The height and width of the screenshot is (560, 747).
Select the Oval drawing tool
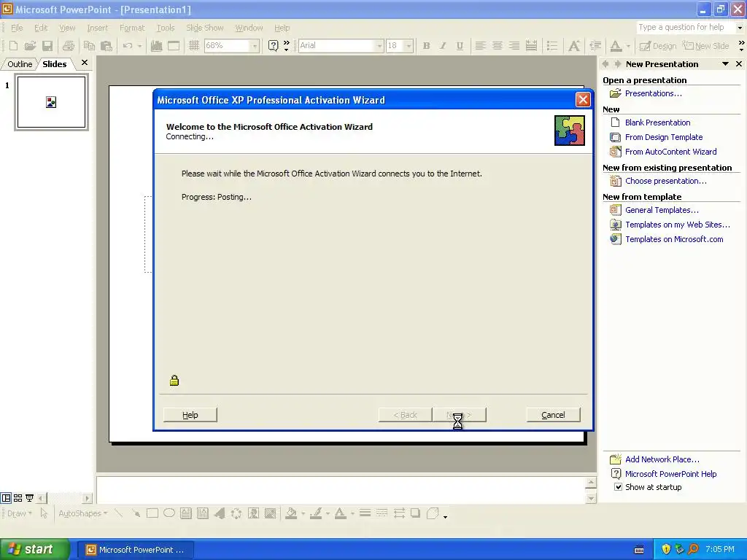169,513
